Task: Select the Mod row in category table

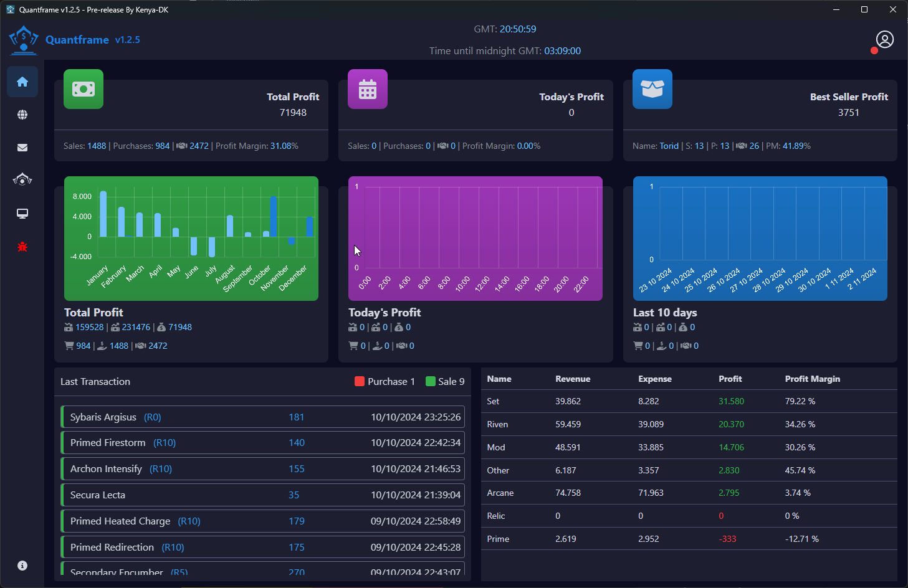Action: coord(689,447)
